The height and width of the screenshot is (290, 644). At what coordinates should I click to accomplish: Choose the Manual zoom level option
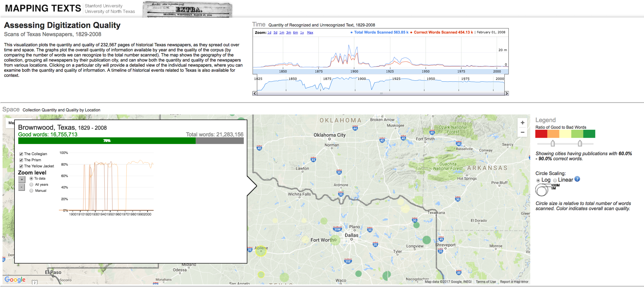pyautogui.click(x=31, y=191)
